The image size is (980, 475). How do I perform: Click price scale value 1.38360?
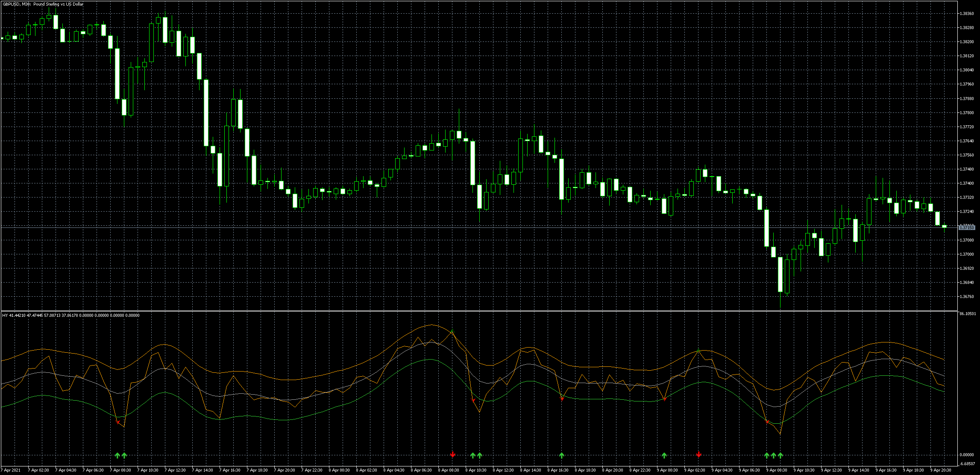(x=967, y=14)
